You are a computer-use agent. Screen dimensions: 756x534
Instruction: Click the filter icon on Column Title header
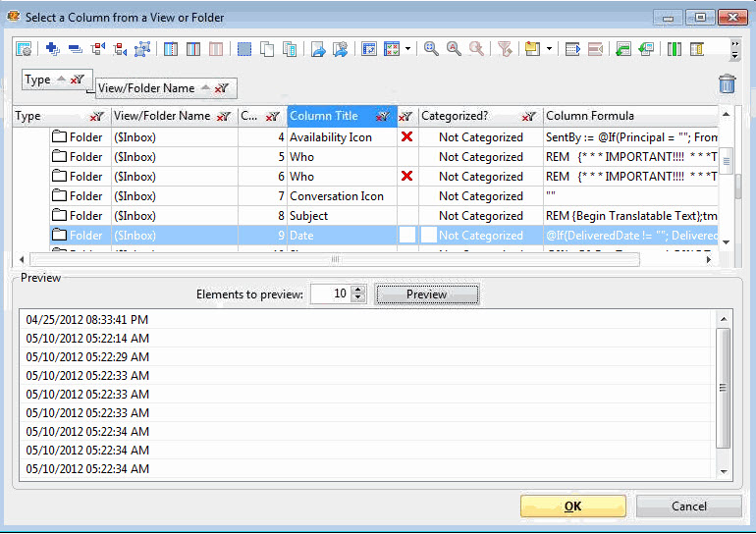pos(382,117)
